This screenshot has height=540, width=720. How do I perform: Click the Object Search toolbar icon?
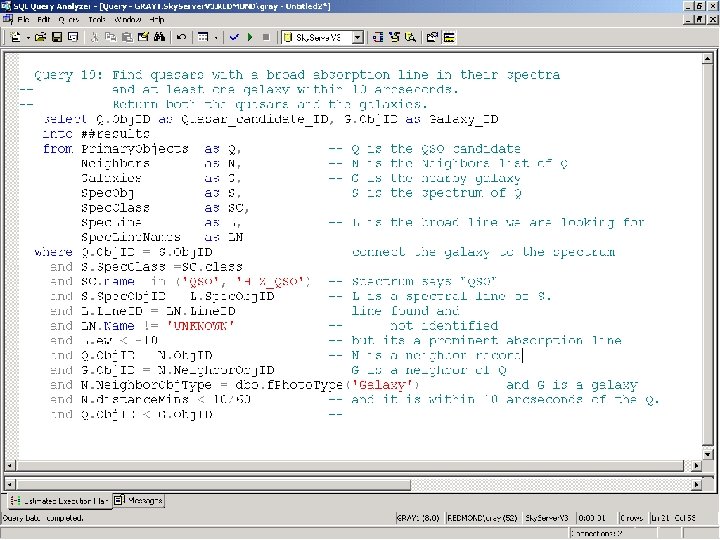click(x=411, y=38)
